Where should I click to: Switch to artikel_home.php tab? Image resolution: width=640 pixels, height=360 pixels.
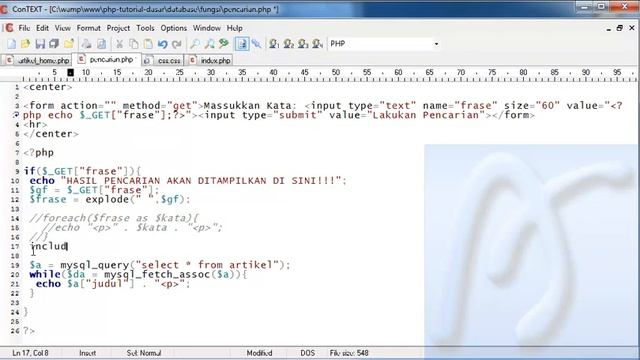tap(38, 60)
